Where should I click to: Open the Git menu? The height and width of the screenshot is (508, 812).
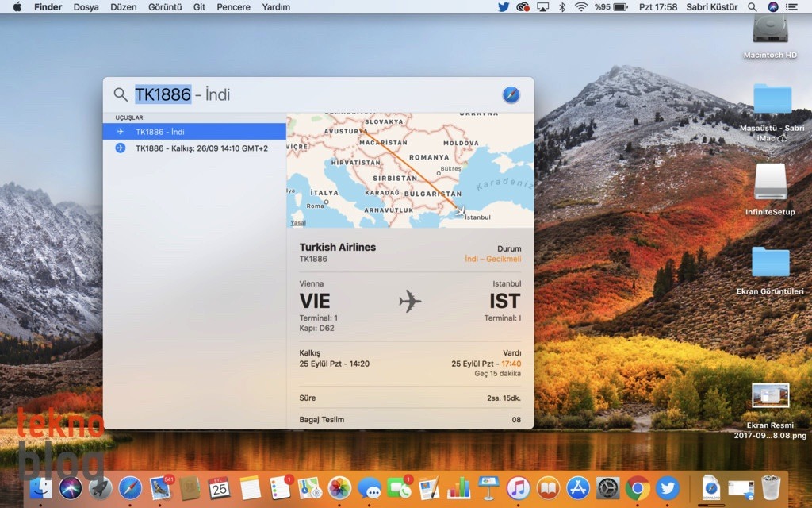pyautogui.click(x=199, y=6)
